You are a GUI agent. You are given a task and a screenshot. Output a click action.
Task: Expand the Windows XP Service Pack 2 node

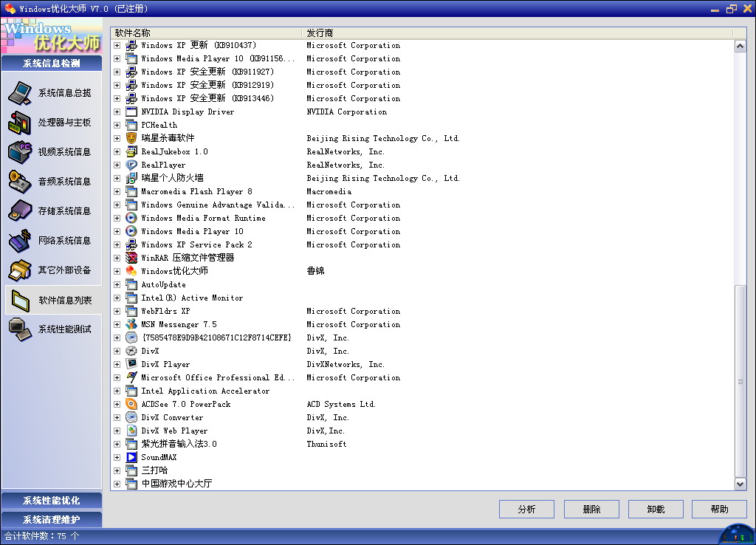click(x=117, y=244)
